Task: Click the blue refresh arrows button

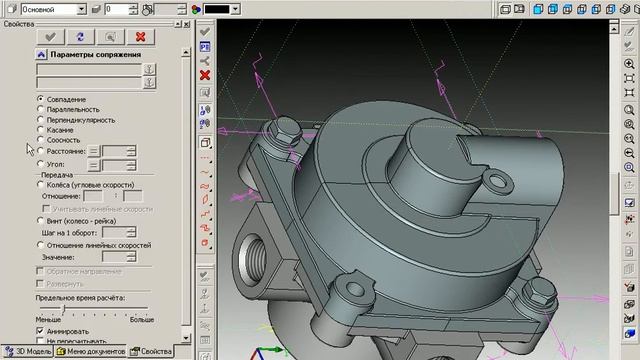Action: pyautogui.click(x=80, y=37)
